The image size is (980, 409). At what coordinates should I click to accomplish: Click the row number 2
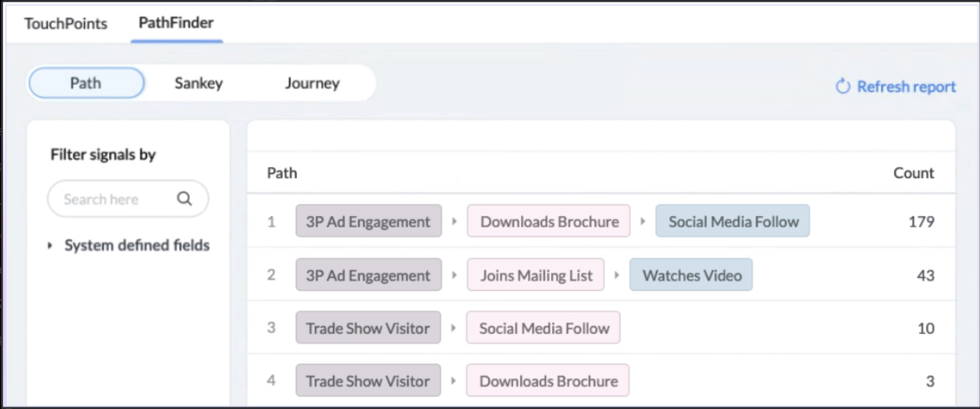point(272,275)
